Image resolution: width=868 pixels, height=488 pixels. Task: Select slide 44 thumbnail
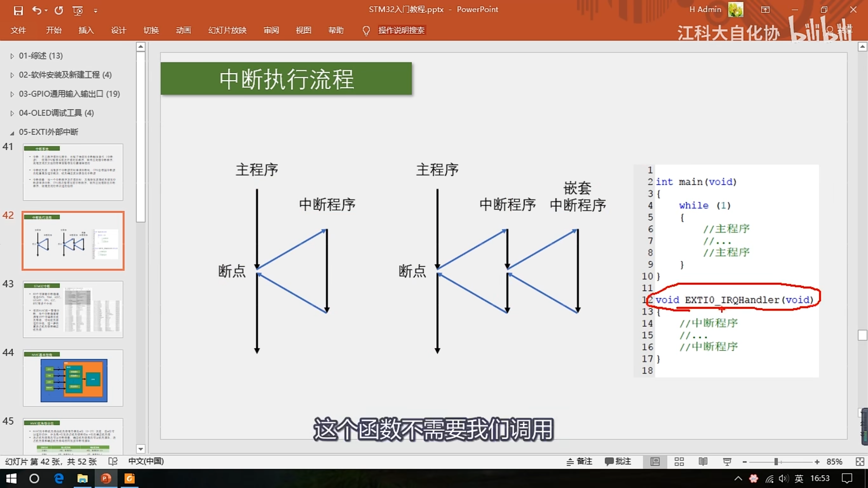tap(73, 378)
